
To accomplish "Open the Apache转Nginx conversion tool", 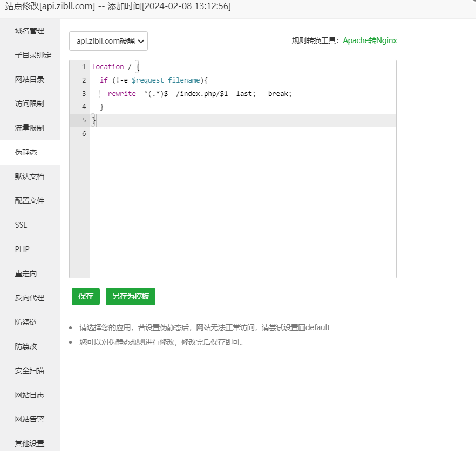I will click(x=370, y=40).
